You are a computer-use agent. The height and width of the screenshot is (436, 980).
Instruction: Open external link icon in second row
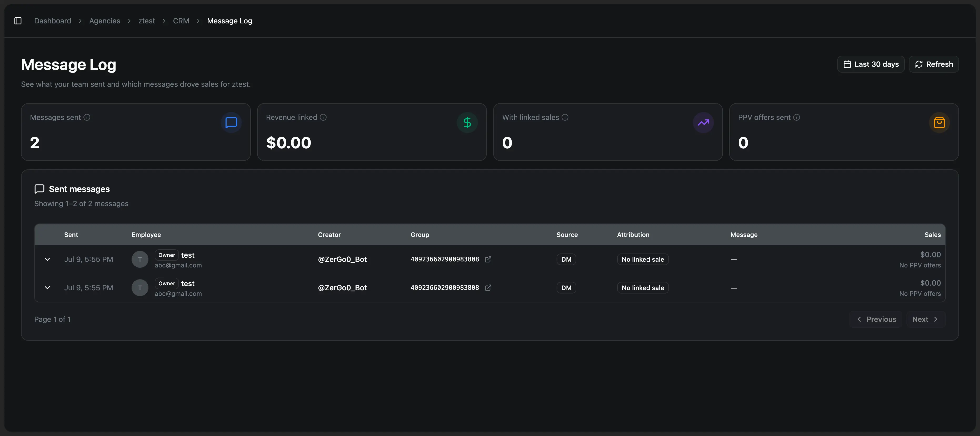488,288
